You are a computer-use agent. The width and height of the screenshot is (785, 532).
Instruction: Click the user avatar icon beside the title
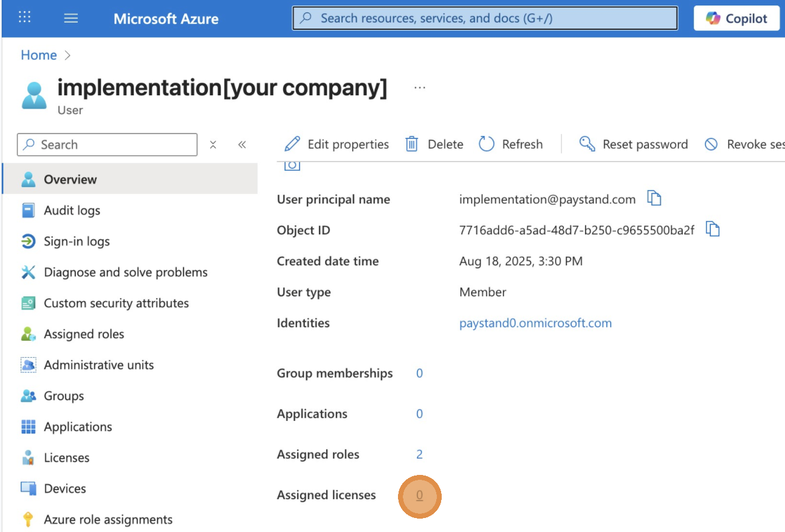click(x=34, y=96)
